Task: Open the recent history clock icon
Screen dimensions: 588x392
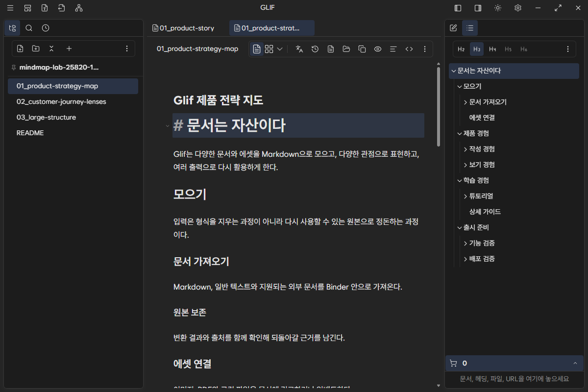Action: coord(46,28)
